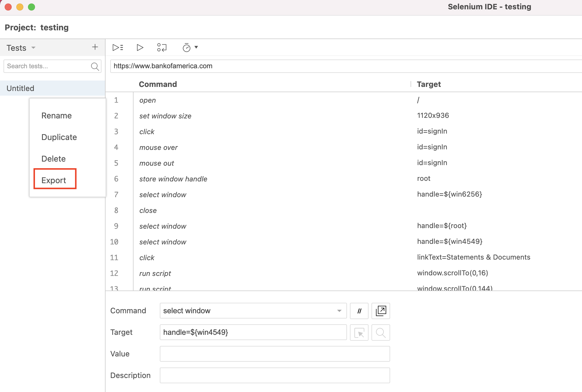Click the Description input field
582x392 pixels.
click(274, 375)
